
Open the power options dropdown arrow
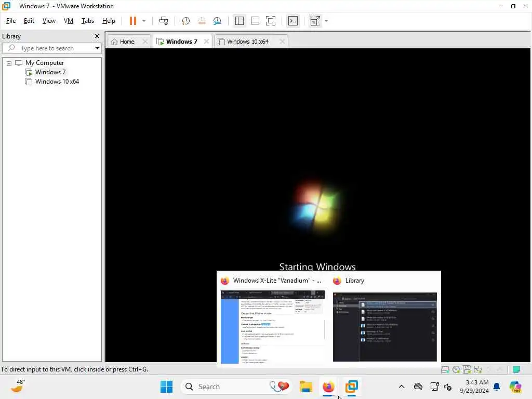point(144,21)
